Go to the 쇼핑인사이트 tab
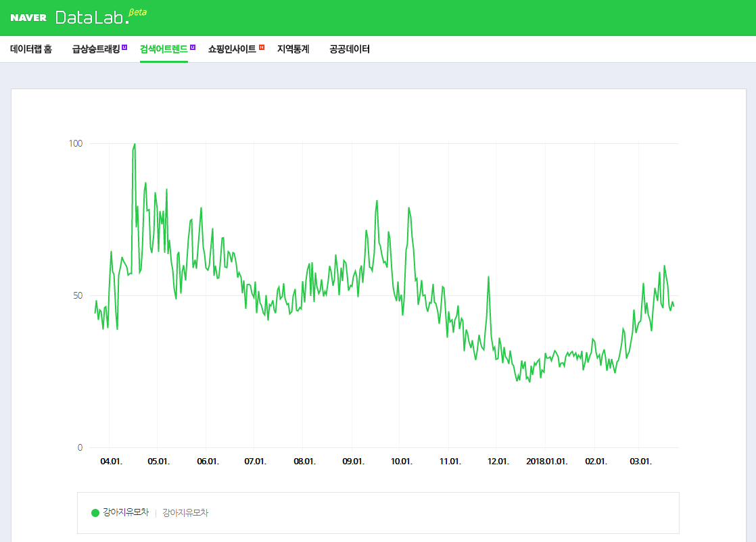 [x=232, y=49]
